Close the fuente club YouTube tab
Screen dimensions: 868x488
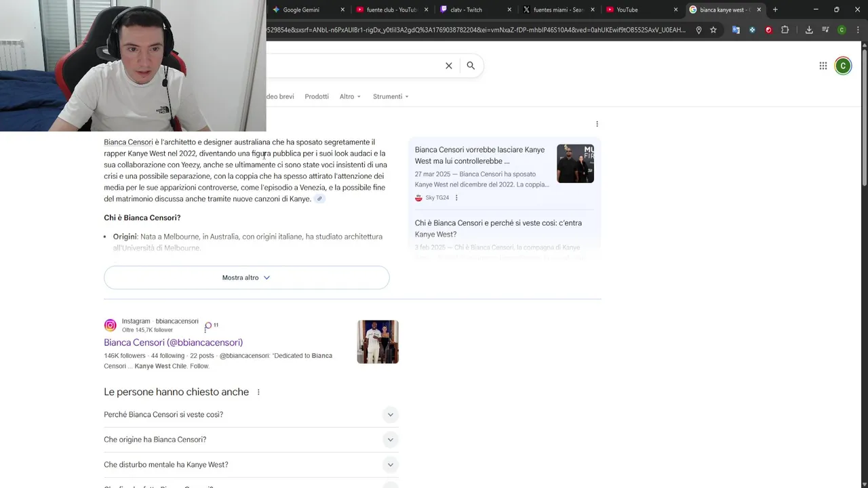pyautogui.click(x=426, y=9)
